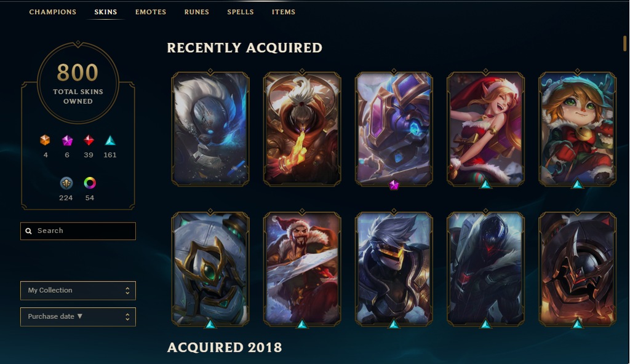
Task: Select the white-furred Kindred skin card
Action: 210,129
